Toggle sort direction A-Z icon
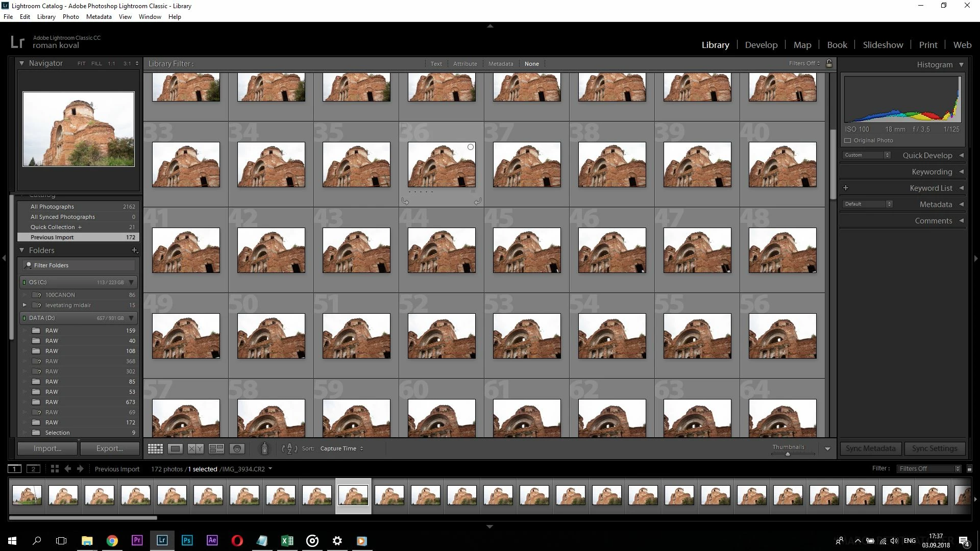980x551 pixels. click(x=289, y=449)
